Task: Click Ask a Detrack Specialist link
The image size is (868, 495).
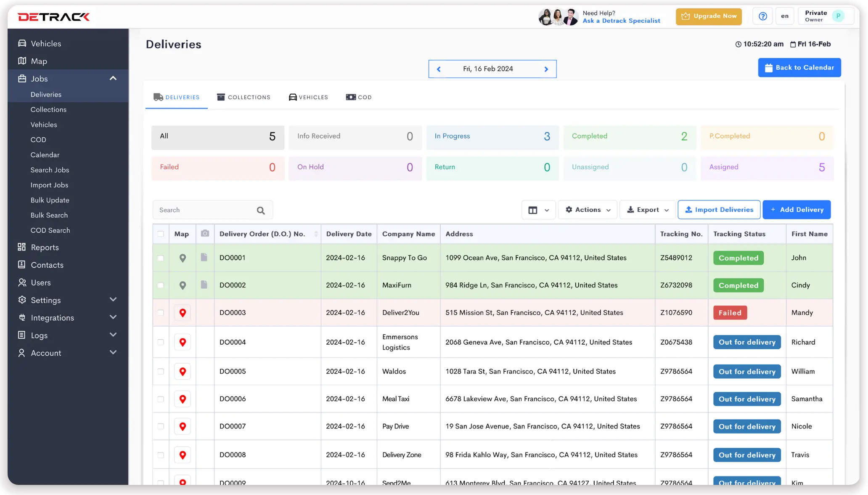Action: point(622,21)
